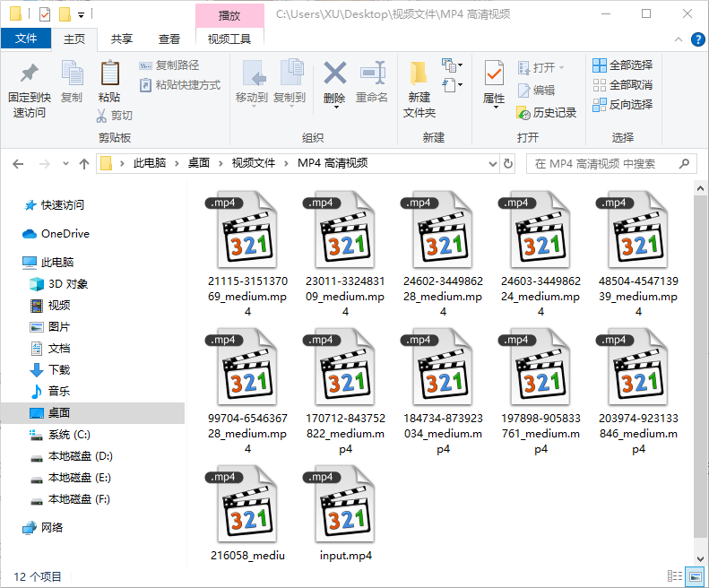Viewport: 709px width, 588px height.
Task: Switch to View (查看) tab
Action: click(x=169, y=39)
